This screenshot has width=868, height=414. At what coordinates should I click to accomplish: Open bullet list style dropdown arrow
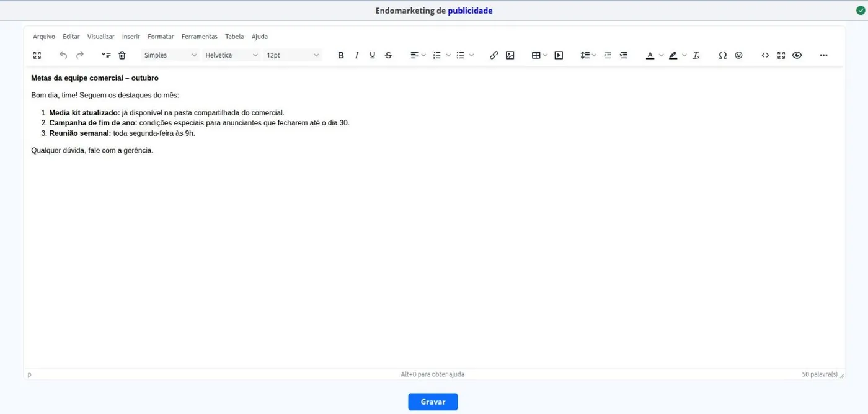coord(472,55)
